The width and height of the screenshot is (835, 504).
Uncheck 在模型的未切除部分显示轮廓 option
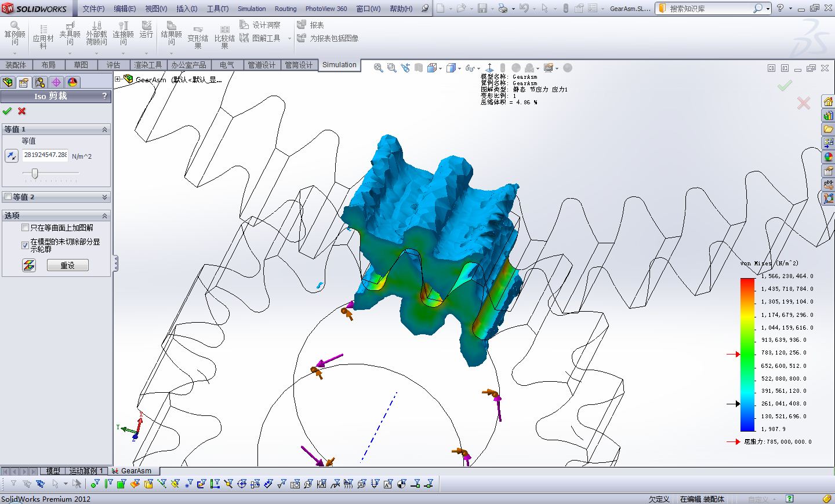click(x=25, y=245)
